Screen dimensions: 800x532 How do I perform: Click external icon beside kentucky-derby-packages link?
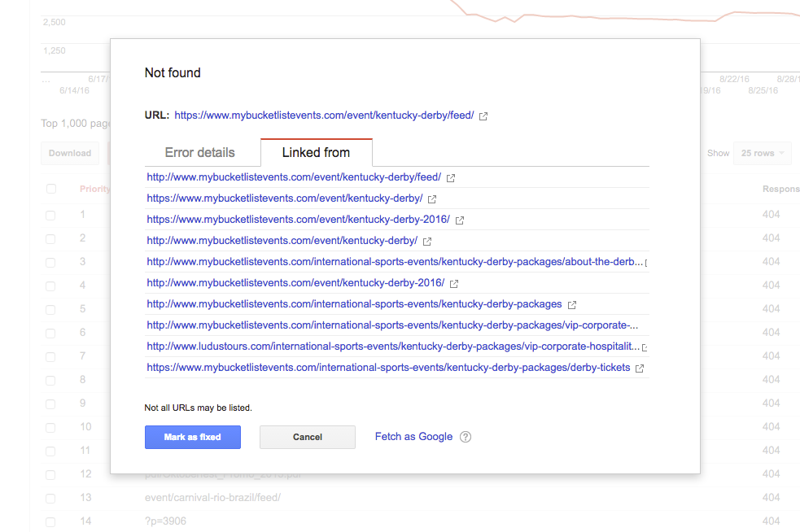coord(572,304)
